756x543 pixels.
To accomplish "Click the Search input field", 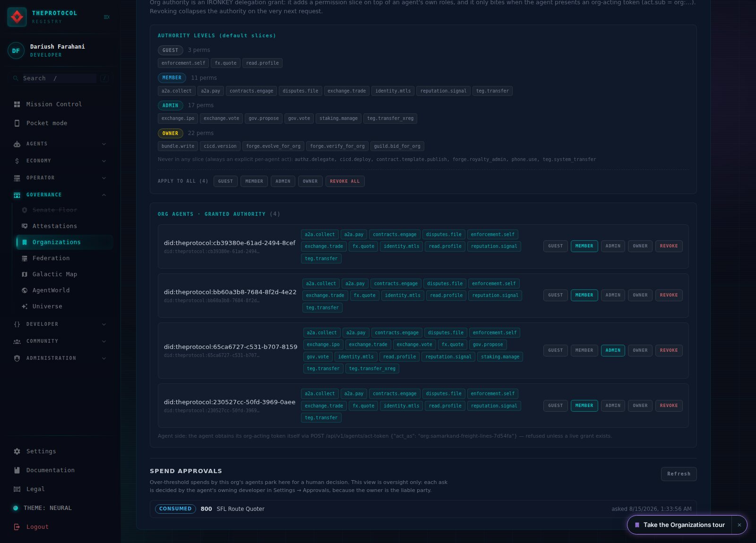I will click(60, 78).
